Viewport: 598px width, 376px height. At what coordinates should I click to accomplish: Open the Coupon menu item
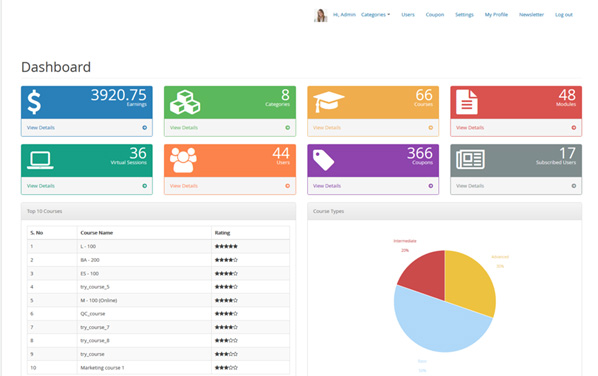[435, 14]
